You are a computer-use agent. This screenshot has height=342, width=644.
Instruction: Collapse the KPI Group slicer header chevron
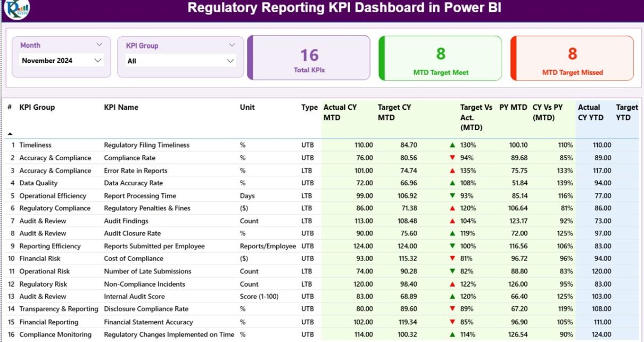pyautogui.click(x=232, y=45)
